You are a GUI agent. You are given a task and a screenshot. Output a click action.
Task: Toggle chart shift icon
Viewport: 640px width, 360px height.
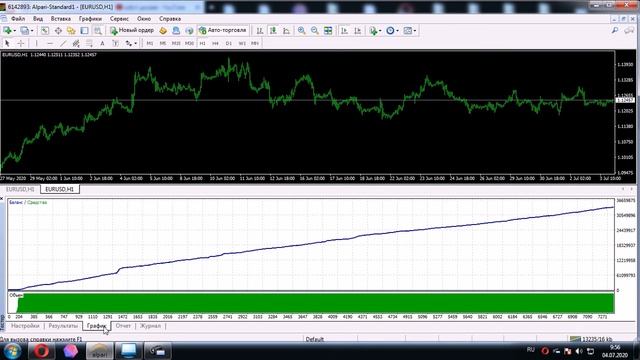click(358, 31)
